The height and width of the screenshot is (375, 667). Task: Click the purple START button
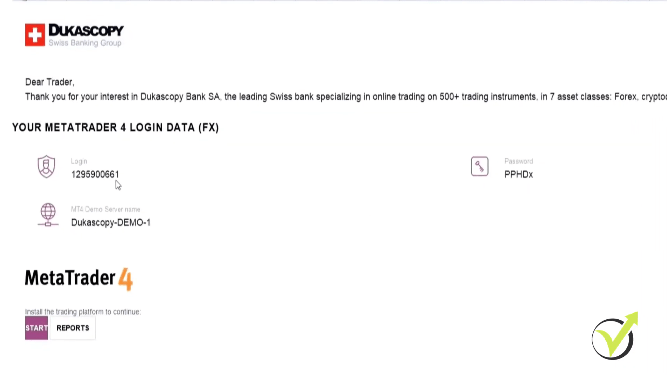pyautogui.click(x=36, y=328)
